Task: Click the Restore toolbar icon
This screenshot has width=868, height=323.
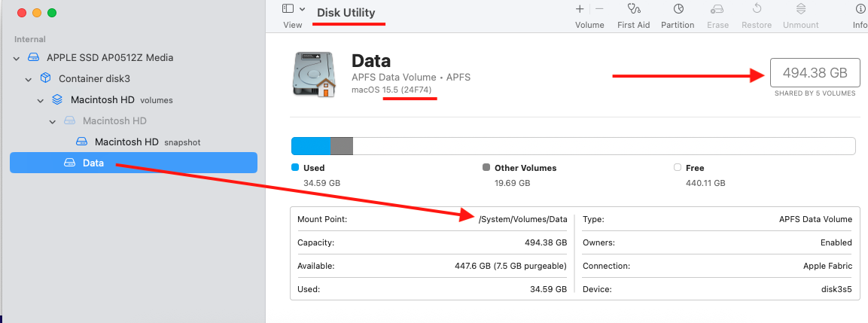Action: click(x=757, y=10)
